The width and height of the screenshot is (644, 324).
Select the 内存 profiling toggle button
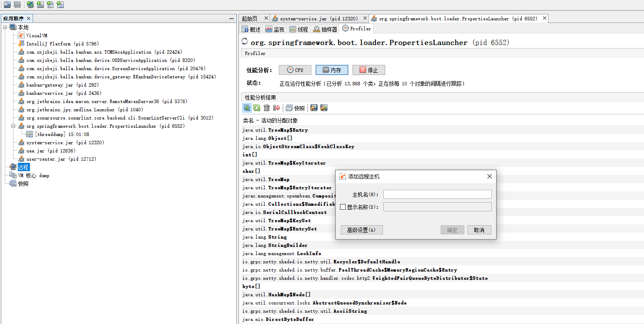[x=331, y=70]
